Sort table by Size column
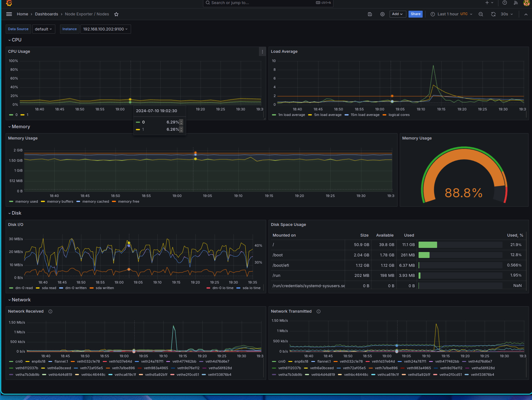Image resolution: width=532 pixels, height=400 pixels. point(364,235)
